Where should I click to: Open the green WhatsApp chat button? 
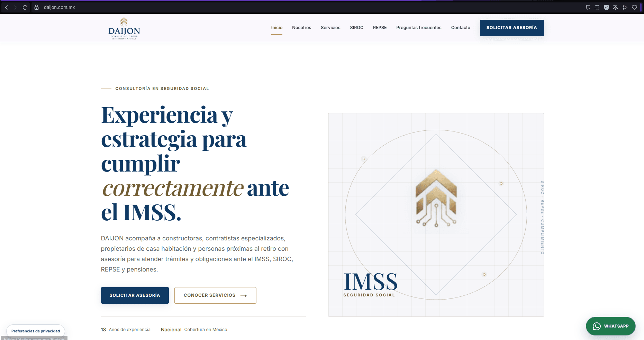tap(611, 326)
